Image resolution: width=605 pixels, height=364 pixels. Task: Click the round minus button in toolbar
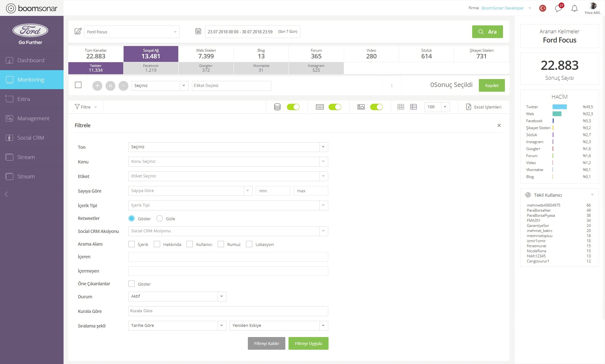[123, 86]
